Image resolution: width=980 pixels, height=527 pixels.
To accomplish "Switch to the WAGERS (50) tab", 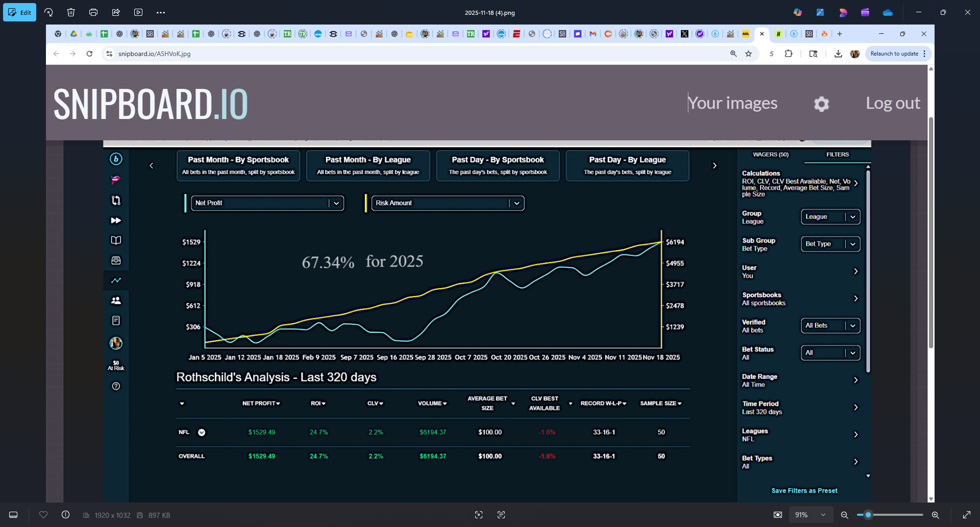I will click(x=770, y=155).
